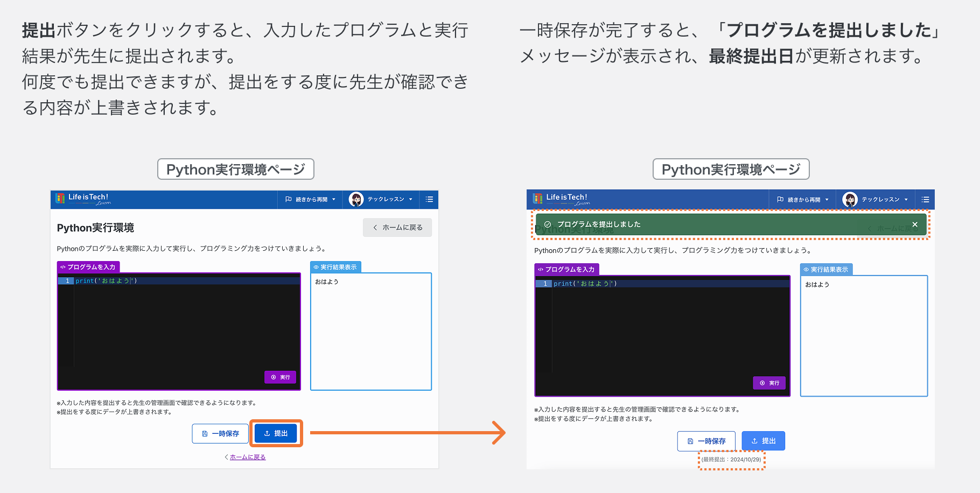Click プログラムを提出しました banner message text

599,224
